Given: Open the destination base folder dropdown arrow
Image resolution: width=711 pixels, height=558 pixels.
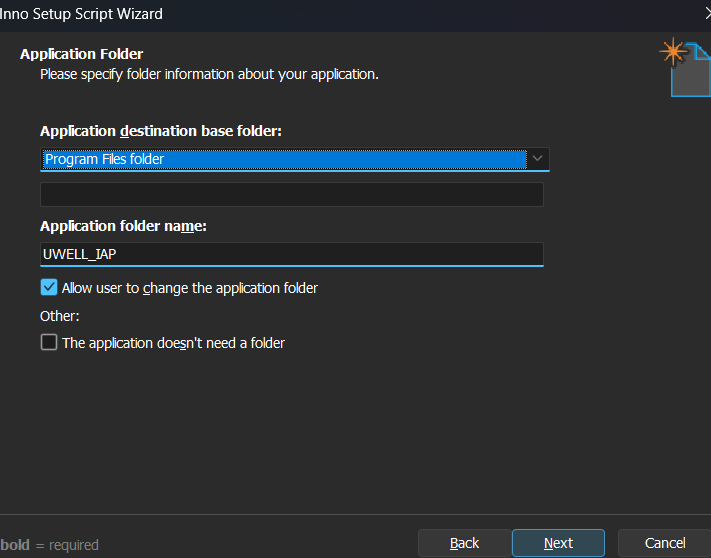Looking at the screenshot, I should coord(537,159).
